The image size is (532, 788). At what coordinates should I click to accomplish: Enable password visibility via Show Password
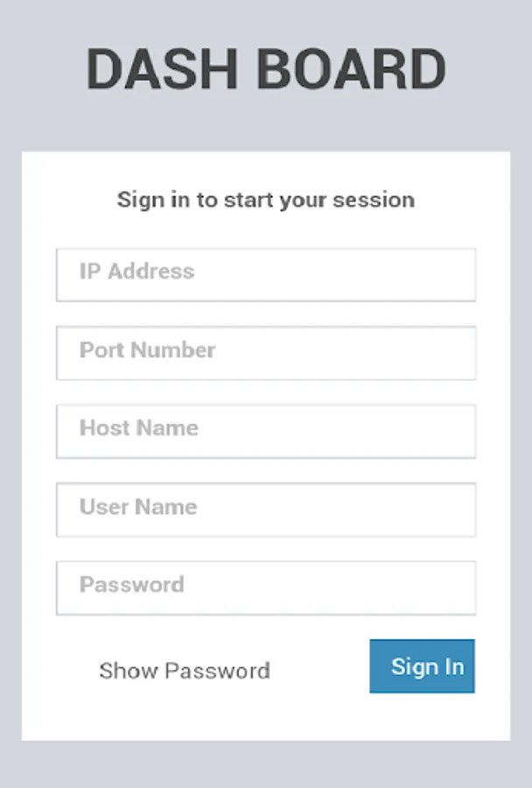point(184,671)
